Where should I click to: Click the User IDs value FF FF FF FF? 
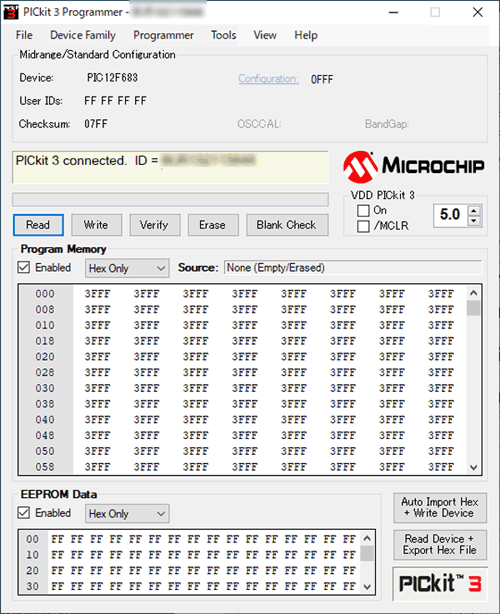pos(115,101)
